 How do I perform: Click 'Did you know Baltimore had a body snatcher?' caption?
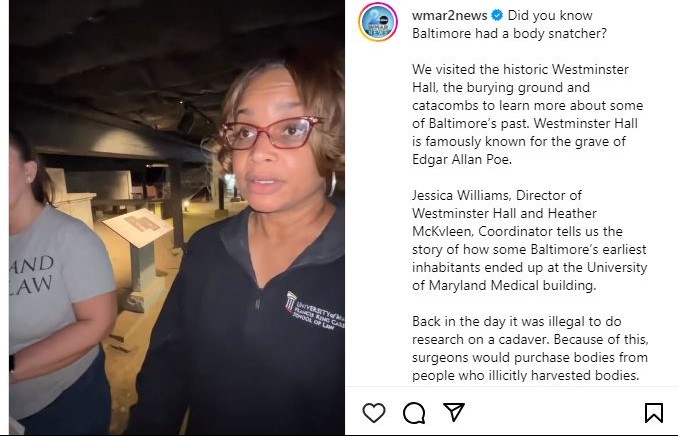509,24
